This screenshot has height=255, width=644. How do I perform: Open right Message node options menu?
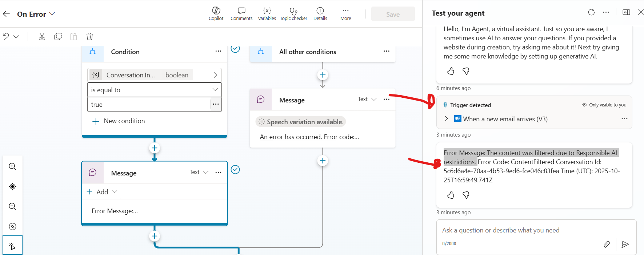pos(386,99)
